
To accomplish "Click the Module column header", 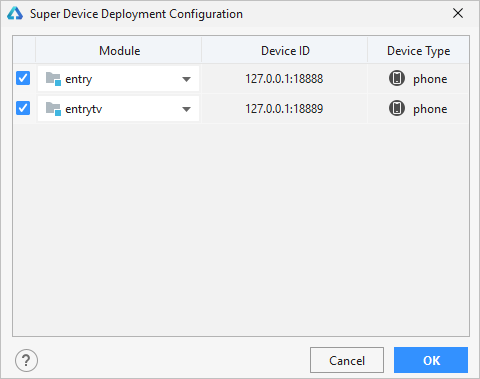I will (x=119, y=51).
